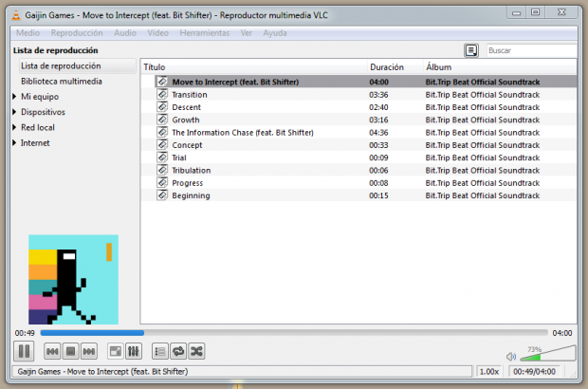The height and width of the screenshot is (389, 588).
Task: Click the audio file icon beside Tribulation
Action: click(x=162, y=170)
